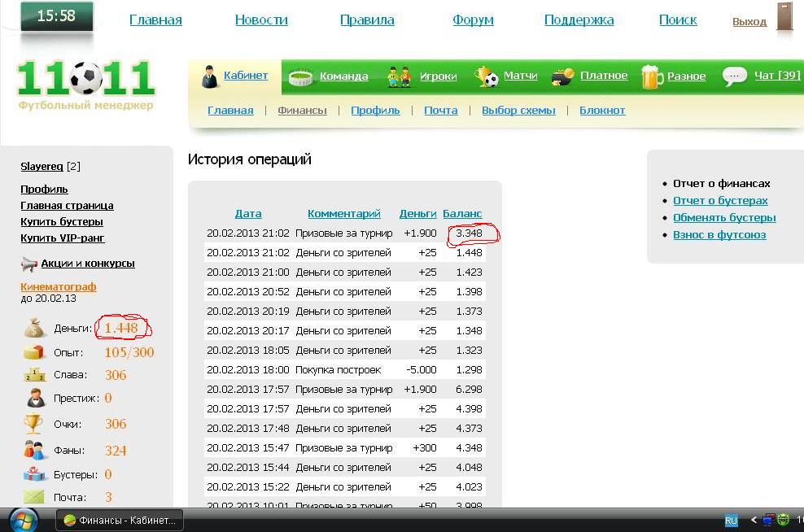Click the stadium icon next to Команда
The height and width of the screenshot is (532, 804).
(300, 76)
